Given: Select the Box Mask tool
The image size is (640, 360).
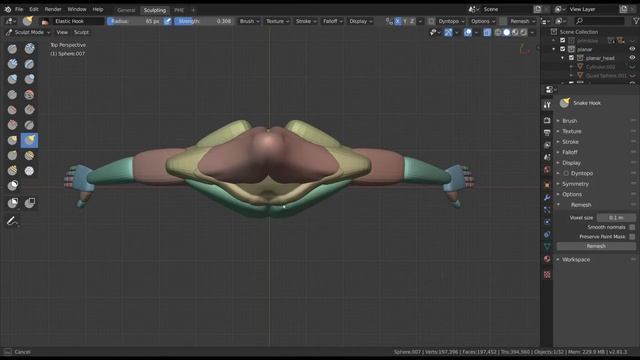Looking at the screenshot, I should pos(12,203).
